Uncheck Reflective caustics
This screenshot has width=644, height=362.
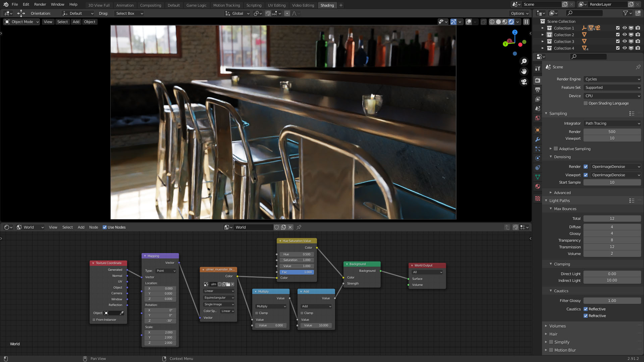coord(586,309)
